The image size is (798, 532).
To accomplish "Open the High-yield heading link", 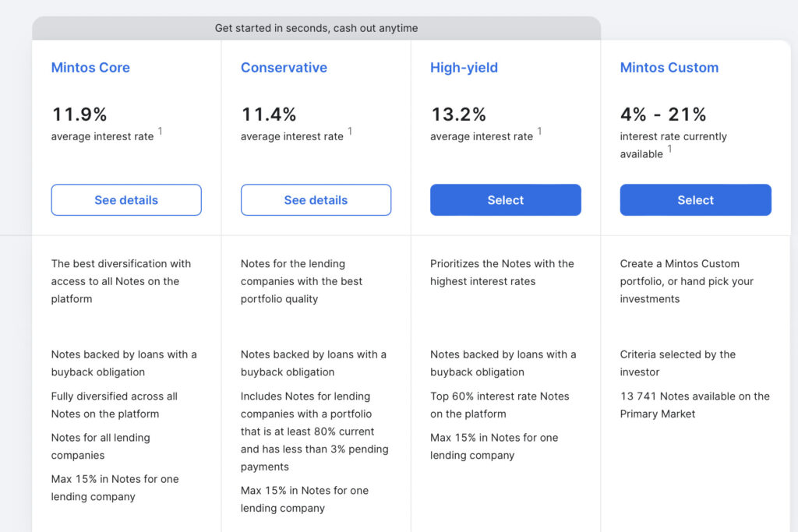I will [x=464, y=68].
